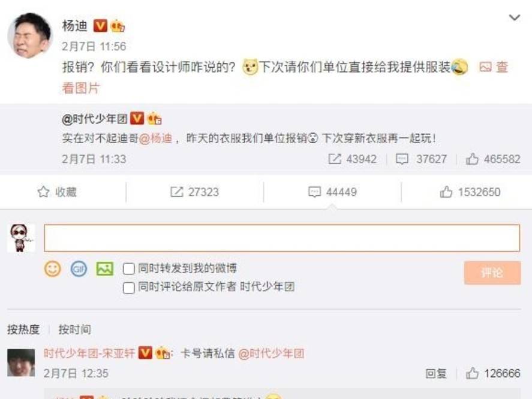Repost the post showing 27323 shares
The image size is (532, 399).
tap(194, 192)
